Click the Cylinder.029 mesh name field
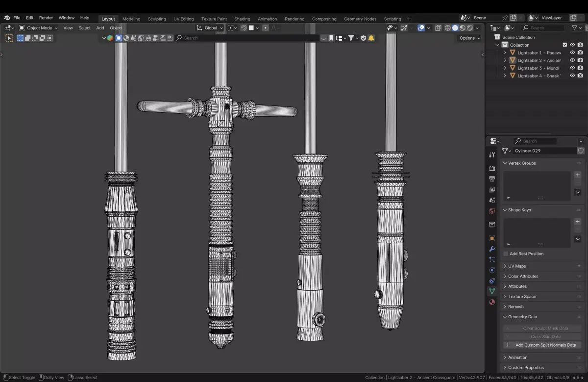The image size is (588, 382). (x=544, y=151)
